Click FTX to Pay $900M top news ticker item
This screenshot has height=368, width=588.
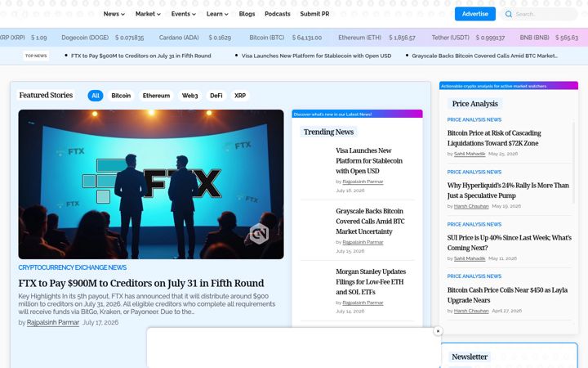141,56
